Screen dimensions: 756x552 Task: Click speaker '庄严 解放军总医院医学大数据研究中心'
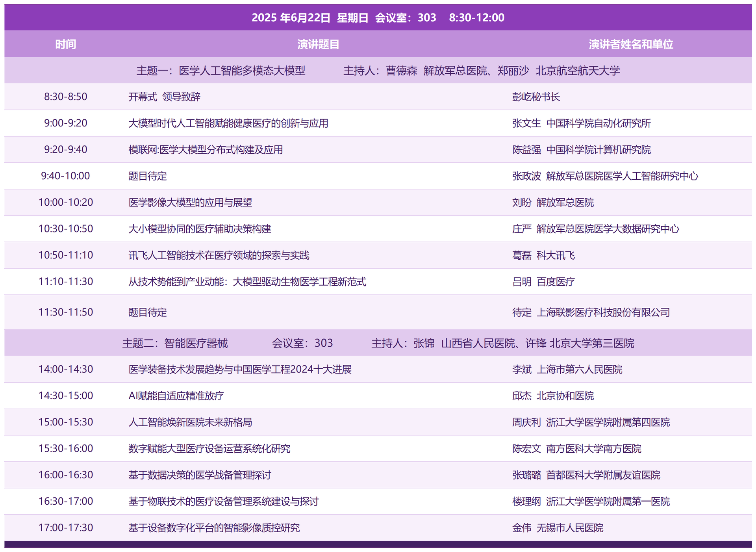tap(596, 229)
